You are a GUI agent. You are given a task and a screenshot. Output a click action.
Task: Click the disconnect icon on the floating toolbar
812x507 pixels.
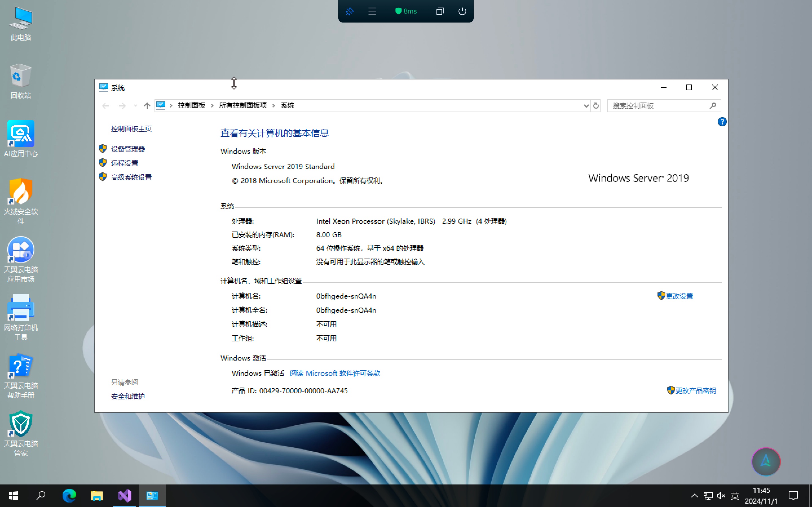(350, 11)
